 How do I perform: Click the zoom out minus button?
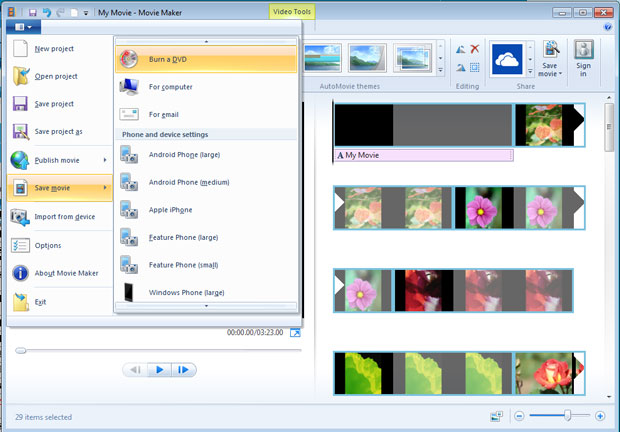519,416
